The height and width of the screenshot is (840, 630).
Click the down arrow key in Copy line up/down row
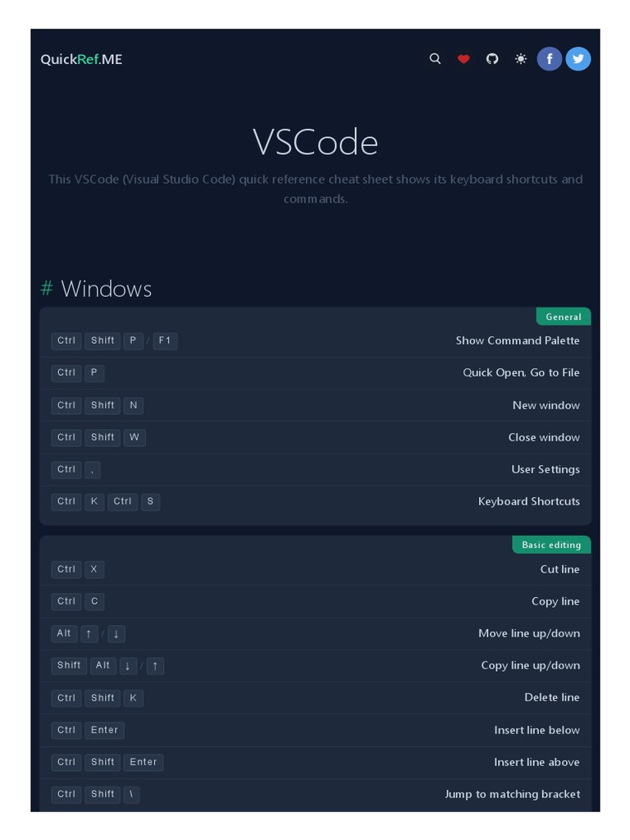[128, 665]
